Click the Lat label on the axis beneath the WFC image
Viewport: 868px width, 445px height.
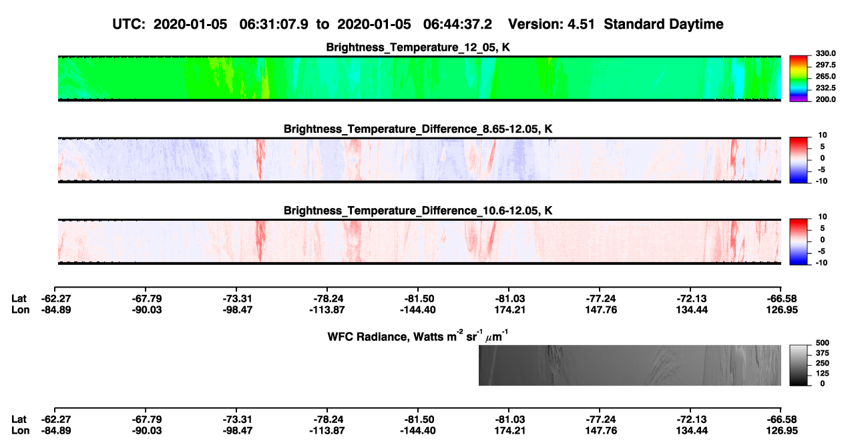[x=19, y=419]
